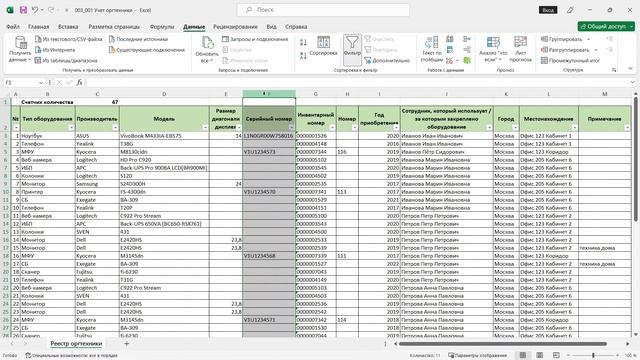640x360 pixels.
Task: Open filter dropdown for Инвентарный номер
Action: coord(332,128)
